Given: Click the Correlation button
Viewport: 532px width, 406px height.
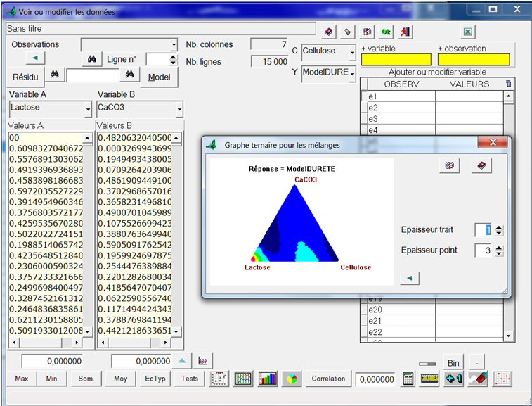Looking at the screenshot, I should [x=329, y=379].
